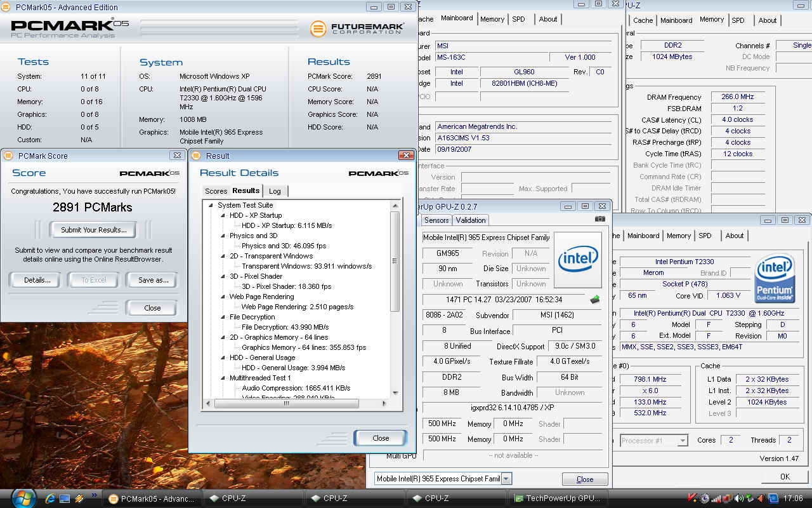
Task: Click the 'igxprd32 6.14.10.4785 / XP' driver field
Action: point(513,407)
